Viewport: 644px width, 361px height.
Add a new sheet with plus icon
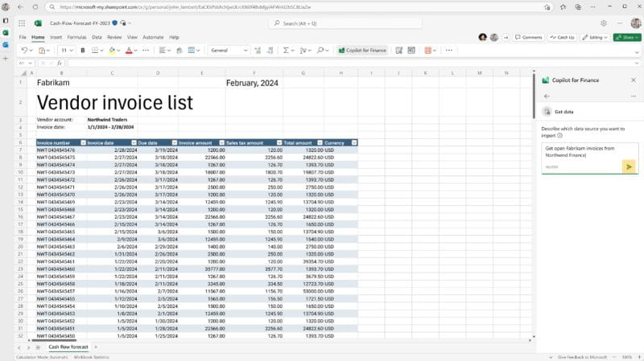click(x=96, y=347)
